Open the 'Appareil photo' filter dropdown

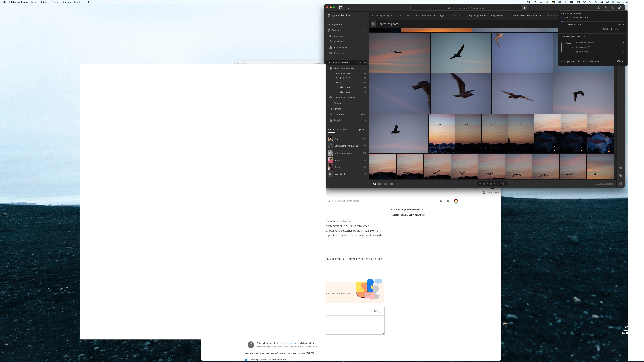[477, 16]
